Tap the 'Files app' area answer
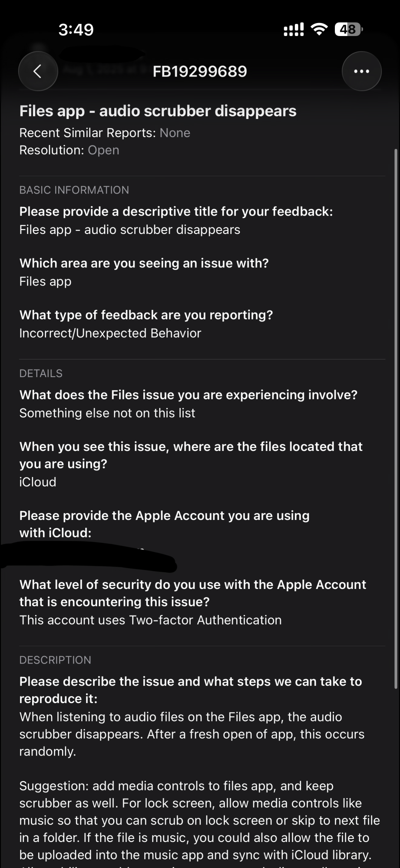The height and width of the screenshot is (868, 400). tap(45, 282)
